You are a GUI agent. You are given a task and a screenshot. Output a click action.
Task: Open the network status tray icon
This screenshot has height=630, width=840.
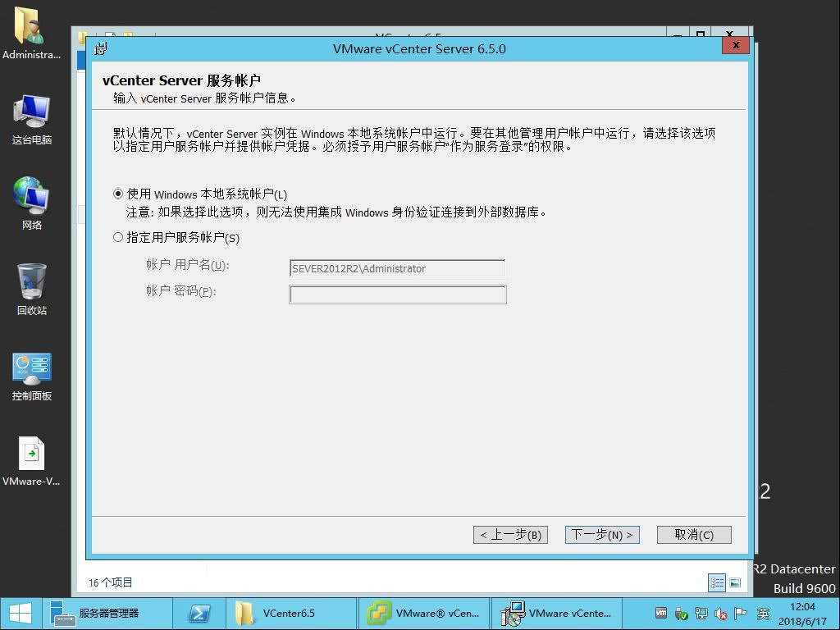tap(701, 613)
